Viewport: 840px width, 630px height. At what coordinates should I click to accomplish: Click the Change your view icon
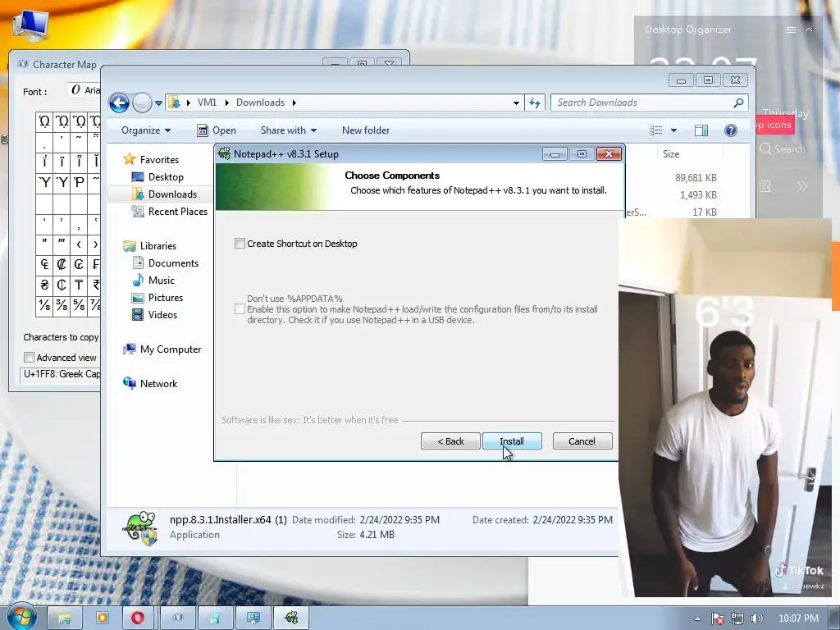tap(655, 130)
